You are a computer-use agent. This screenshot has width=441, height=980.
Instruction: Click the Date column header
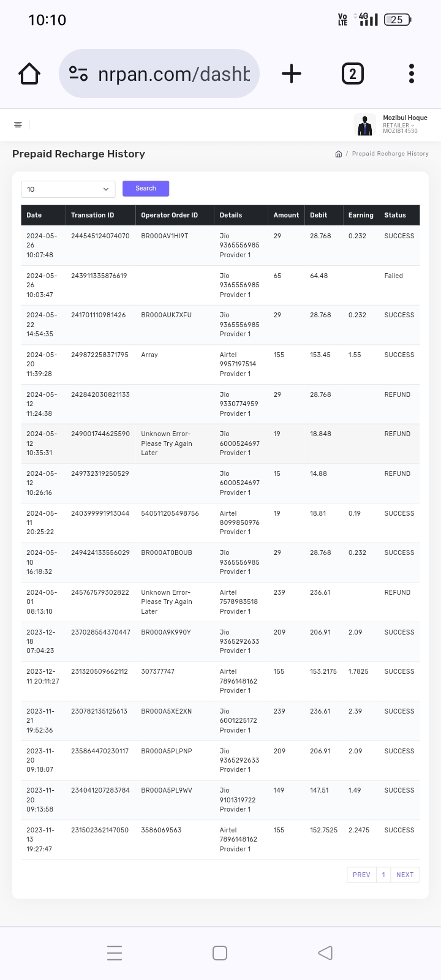coord(34,215)
